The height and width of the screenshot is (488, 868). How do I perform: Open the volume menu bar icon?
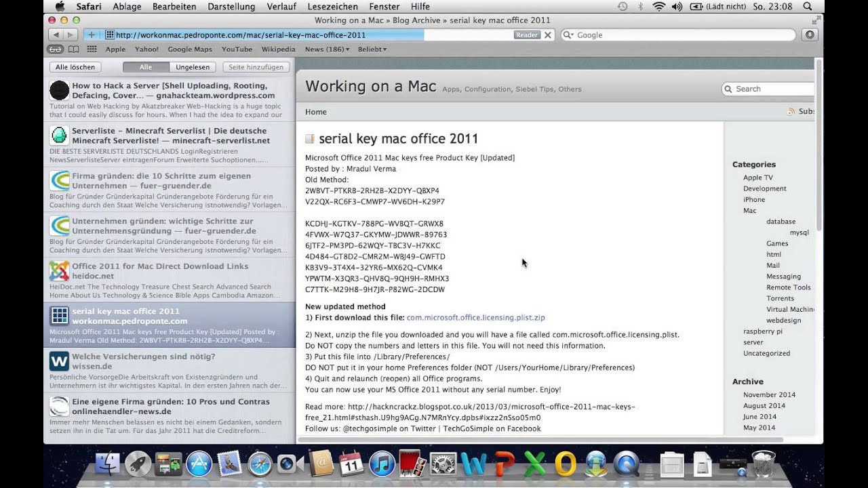[x=677, y=6]
